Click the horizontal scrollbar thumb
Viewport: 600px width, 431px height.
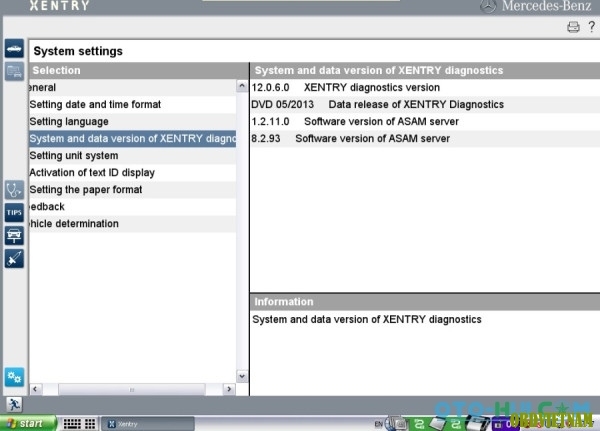[132, 390]
